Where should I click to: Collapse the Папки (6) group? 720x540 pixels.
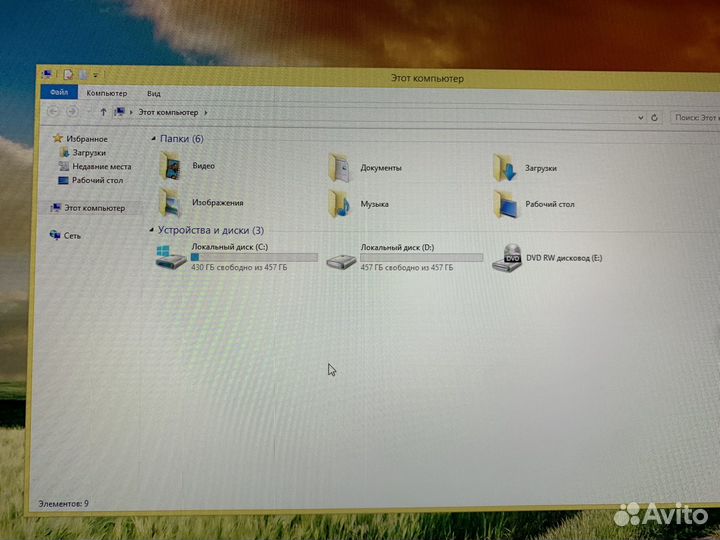coord(153,138)
